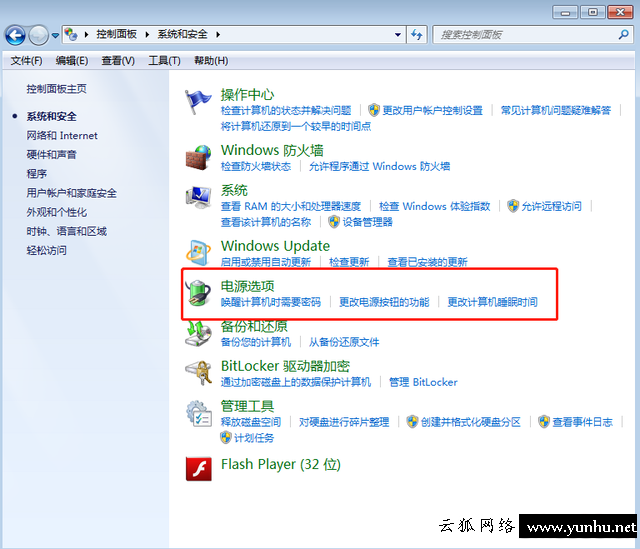Click the Control Panel icon in address bar
The width and height of the screenshot is (640, 549).
pyautogui.click(x=71, y=34)
